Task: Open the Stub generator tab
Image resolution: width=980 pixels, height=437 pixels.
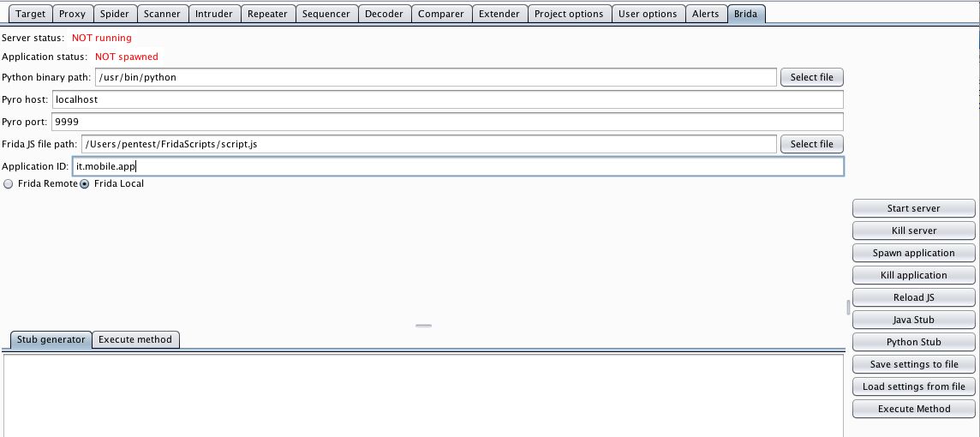Action: [x=51, y=339]
